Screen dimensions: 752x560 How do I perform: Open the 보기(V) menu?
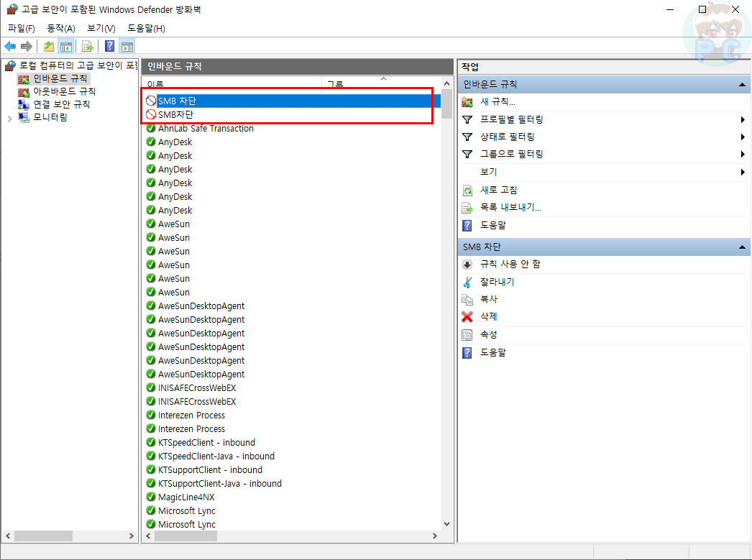(101, 28)
